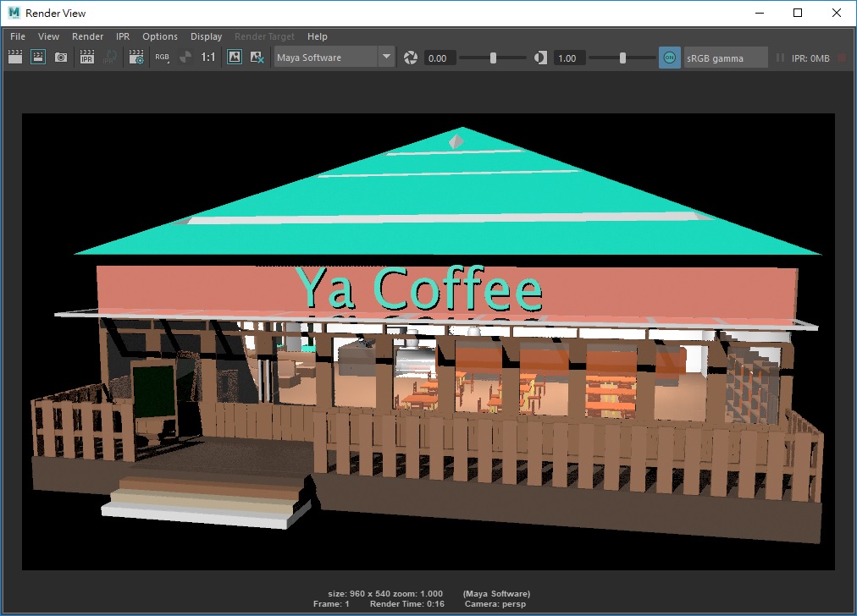Open the Display menu

point(206,36)
